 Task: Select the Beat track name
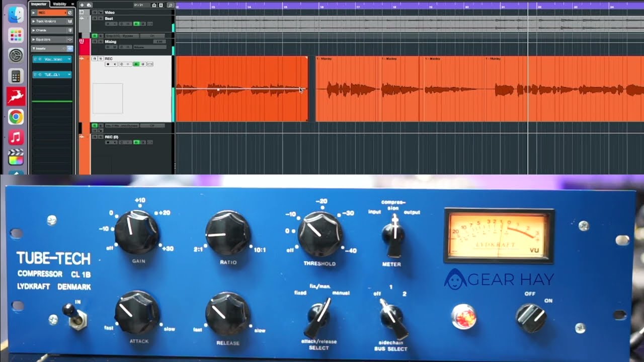(x=109, y=19)
